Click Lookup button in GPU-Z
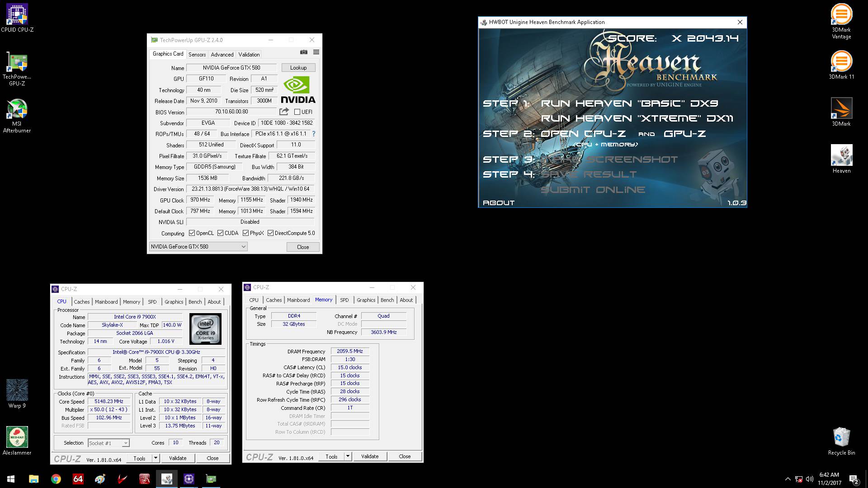 [x=298, y=68]
